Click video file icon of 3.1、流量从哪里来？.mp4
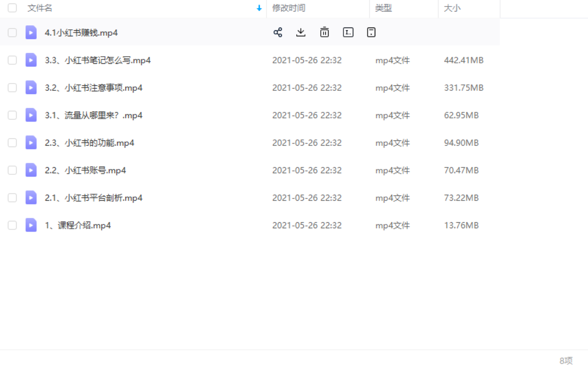This screenshot has height=368, width=588. point(31,115)
